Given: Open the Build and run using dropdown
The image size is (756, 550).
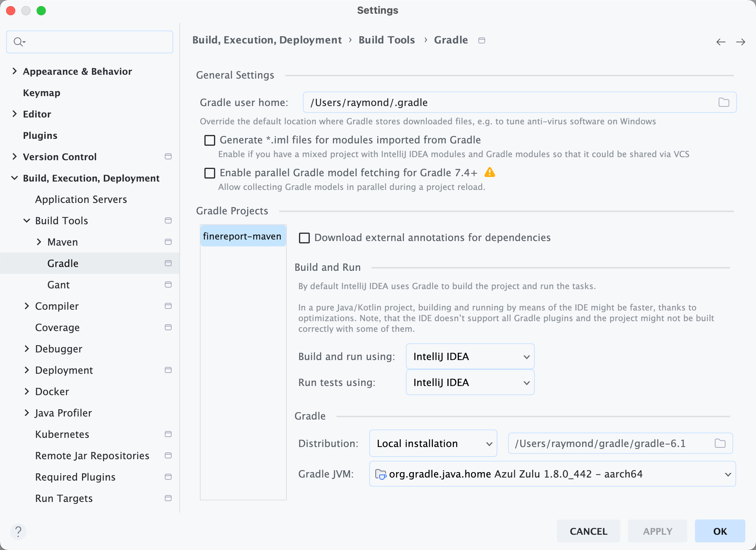Looking at the screenshot, I should tap(470, 357).
